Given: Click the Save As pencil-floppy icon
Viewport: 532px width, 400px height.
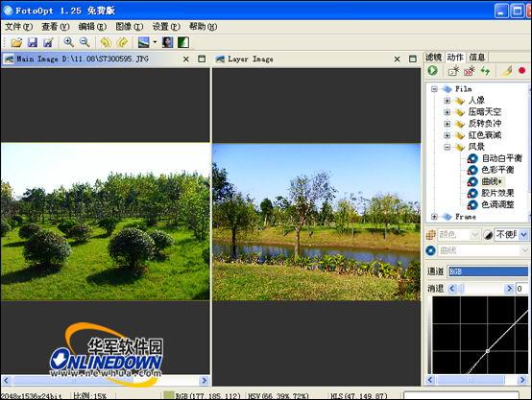Looking at the screenshot, I should [48, 42].
